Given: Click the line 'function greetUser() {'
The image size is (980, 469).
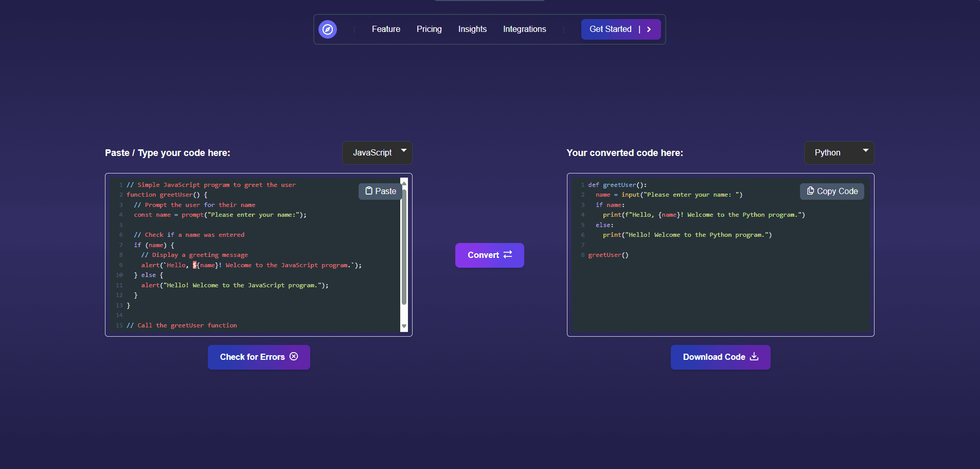Looking at the screenshot, I should [x=167, y=195].
